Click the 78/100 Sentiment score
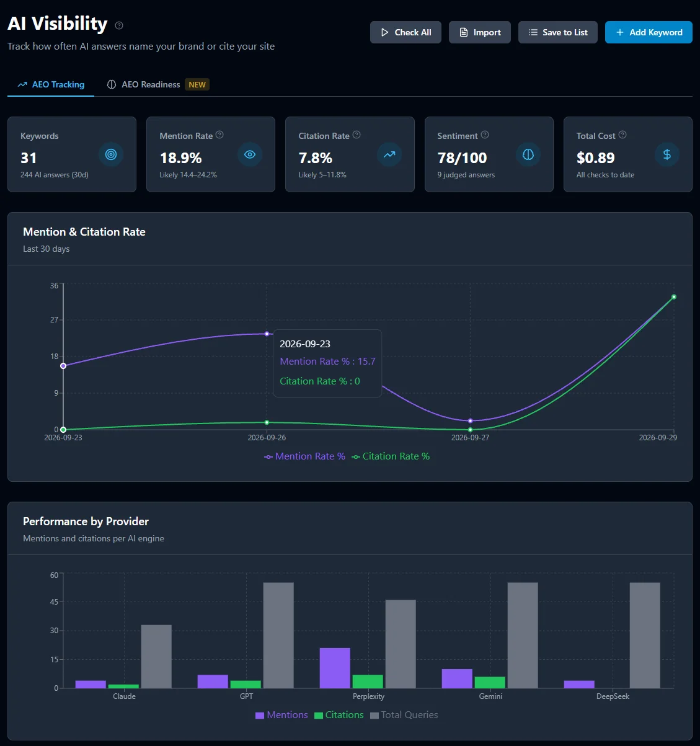The image size is (700, 746). (462, 158)
